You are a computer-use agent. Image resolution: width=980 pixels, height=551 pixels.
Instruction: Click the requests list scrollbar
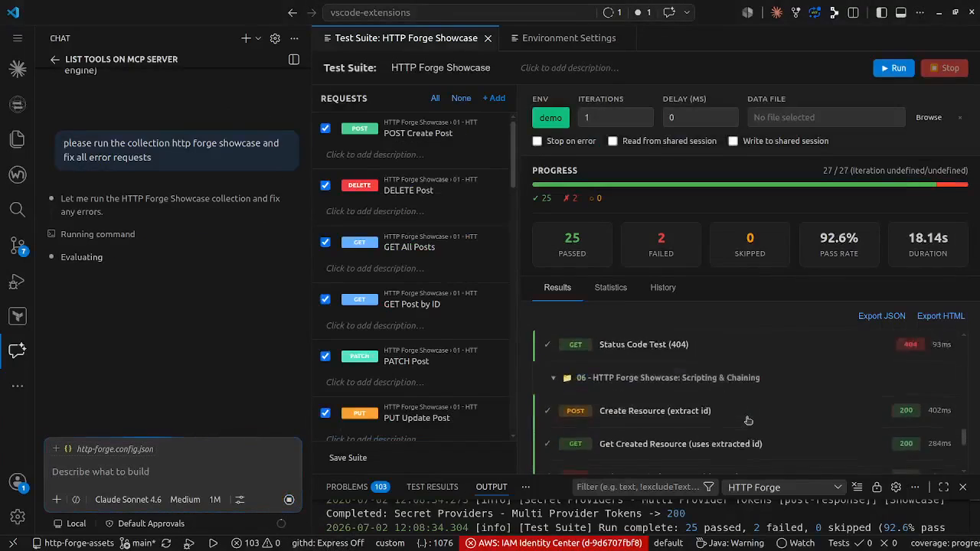coord(513,153)
